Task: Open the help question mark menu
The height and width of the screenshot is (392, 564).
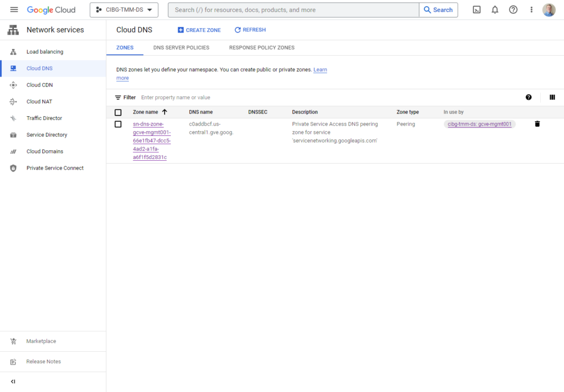Action: pyautogui.click(x=513, y=10)
